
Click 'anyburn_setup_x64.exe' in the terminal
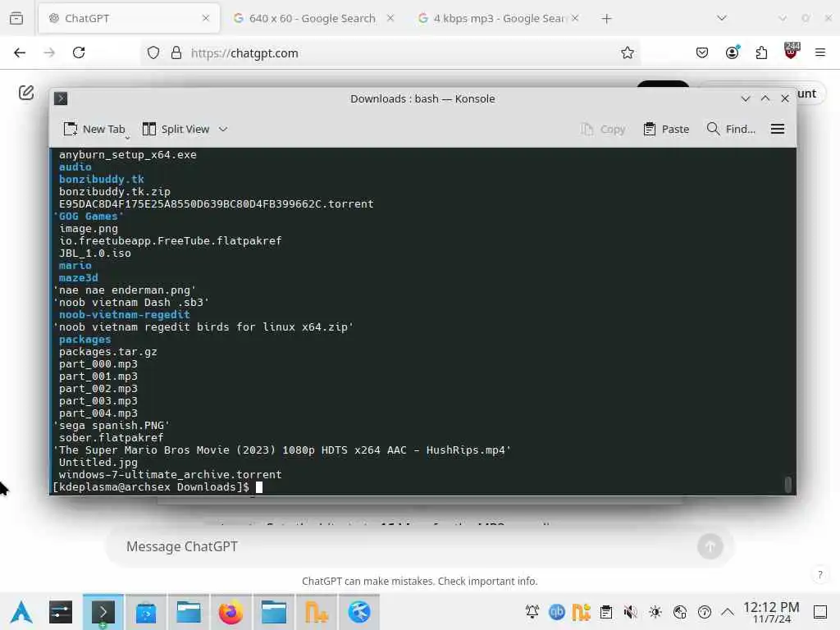point(127,155)
